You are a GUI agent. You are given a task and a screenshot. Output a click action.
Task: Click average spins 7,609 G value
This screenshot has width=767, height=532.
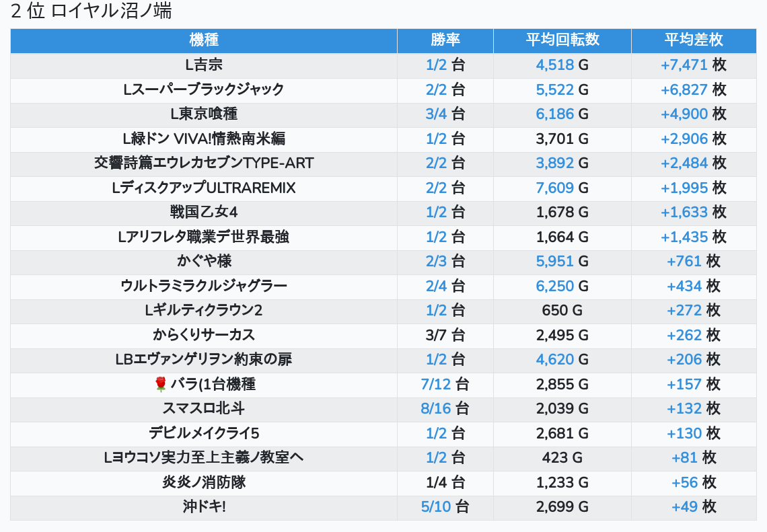(562, 188)
